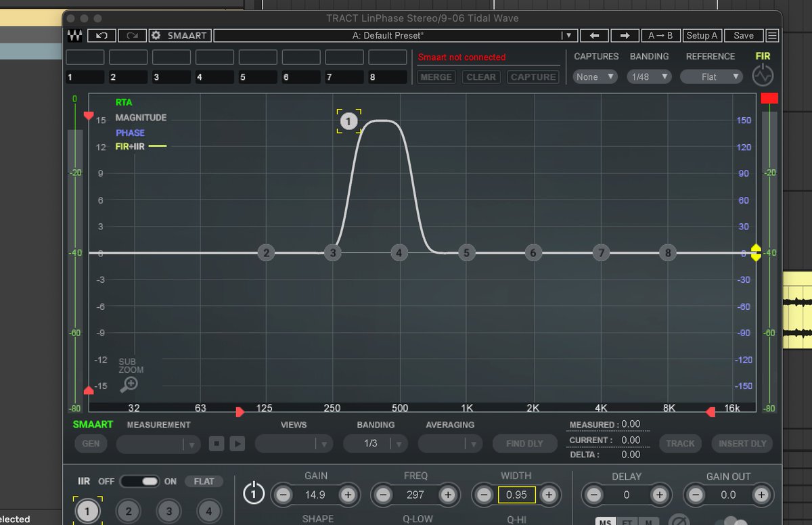Increase DELAY with plus button
This screenshot has width=812, height=525.
pos(659,495)
